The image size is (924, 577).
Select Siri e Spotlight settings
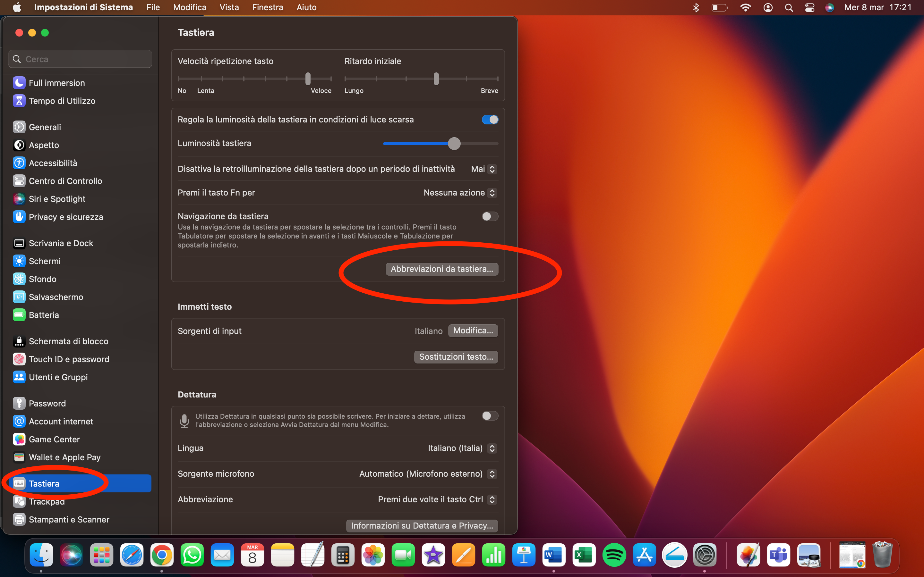pos(57,199)
